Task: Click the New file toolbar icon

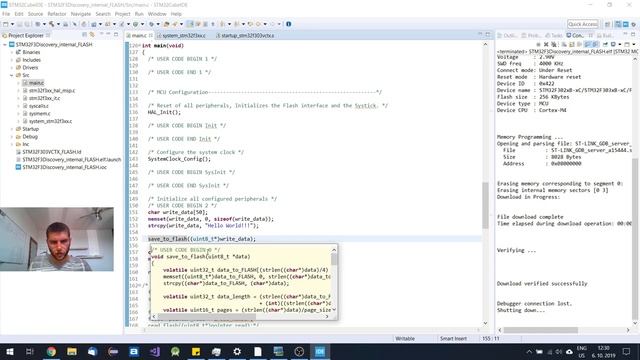Action: 5,24
